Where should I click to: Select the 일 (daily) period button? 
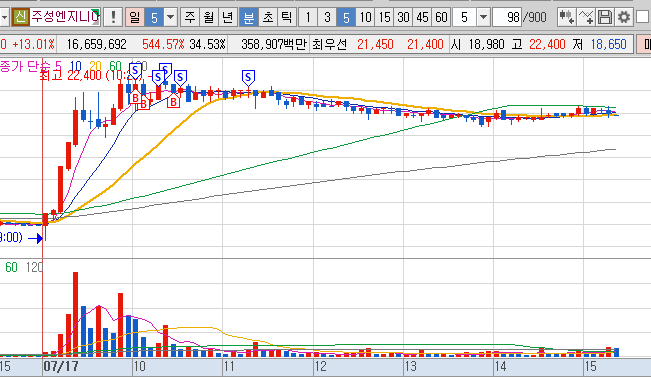(x=135, y=17)
